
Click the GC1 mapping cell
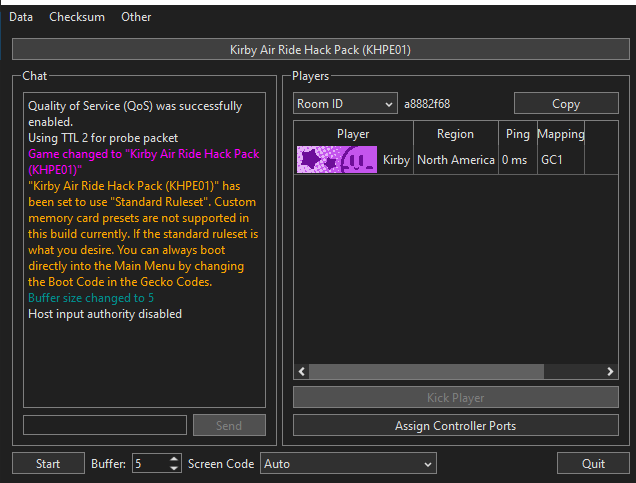pos(561,160)
